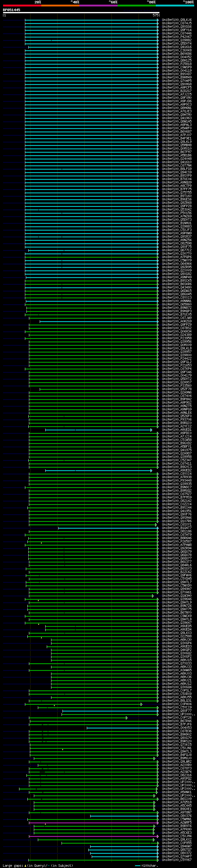Open the UniRef100_Q9XGG6 hit

coord(177,26)
